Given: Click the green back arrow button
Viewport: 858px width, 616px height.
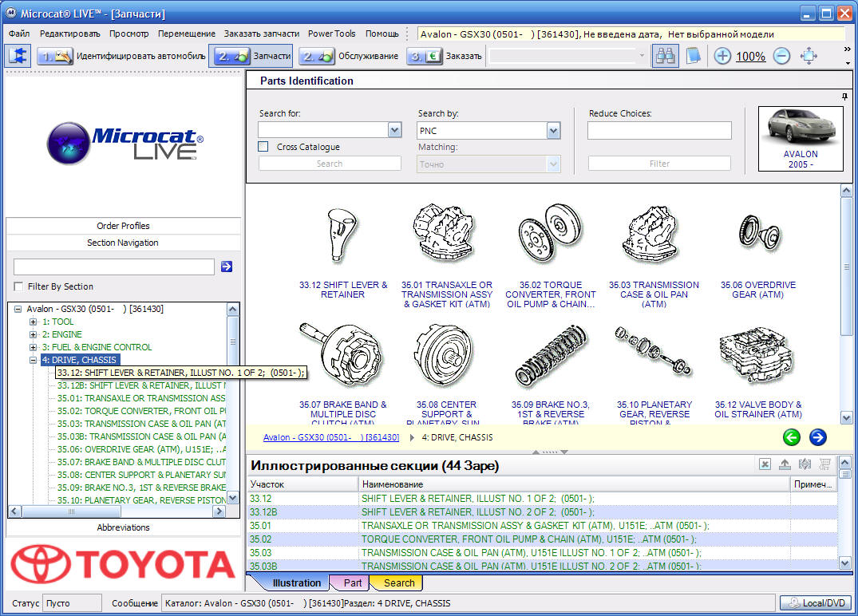Looking at the screenshot, I should pos(791,437).
